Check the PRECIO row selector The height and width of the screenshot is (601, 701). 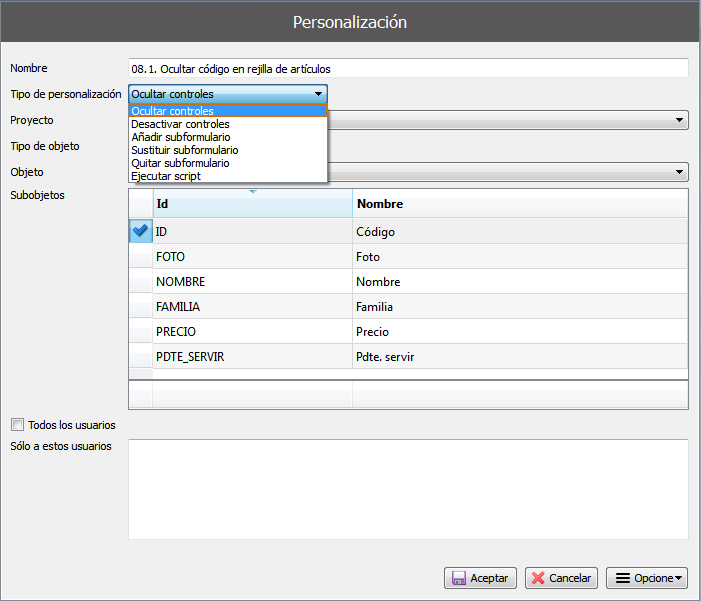(x=140, y=331)
